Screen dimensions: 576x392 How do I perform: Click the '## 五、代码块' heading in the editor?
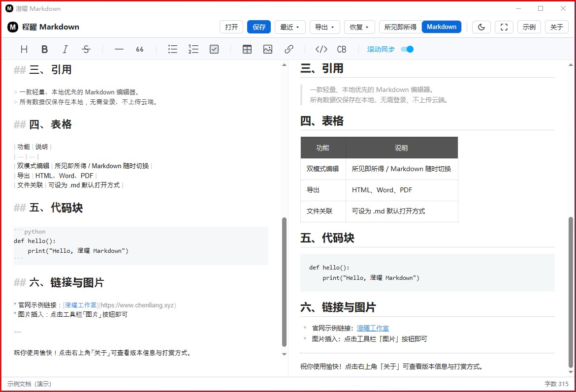(x=48, y=208)
